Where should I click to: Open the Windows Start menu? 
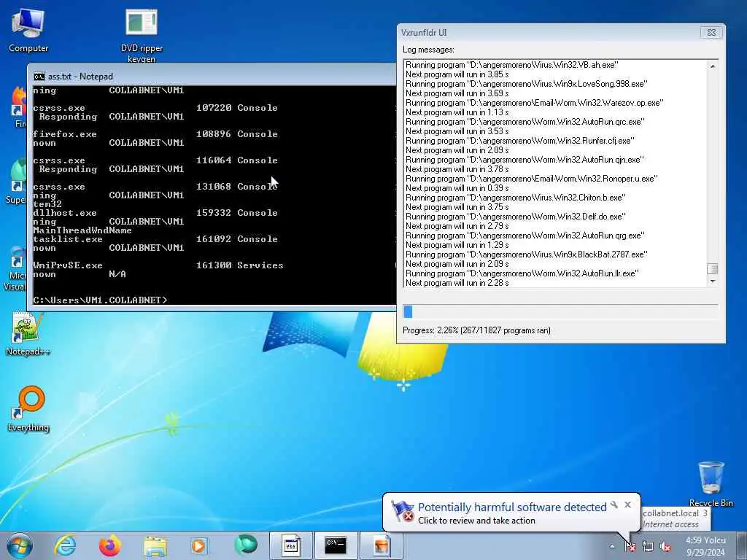coord(20,545)
